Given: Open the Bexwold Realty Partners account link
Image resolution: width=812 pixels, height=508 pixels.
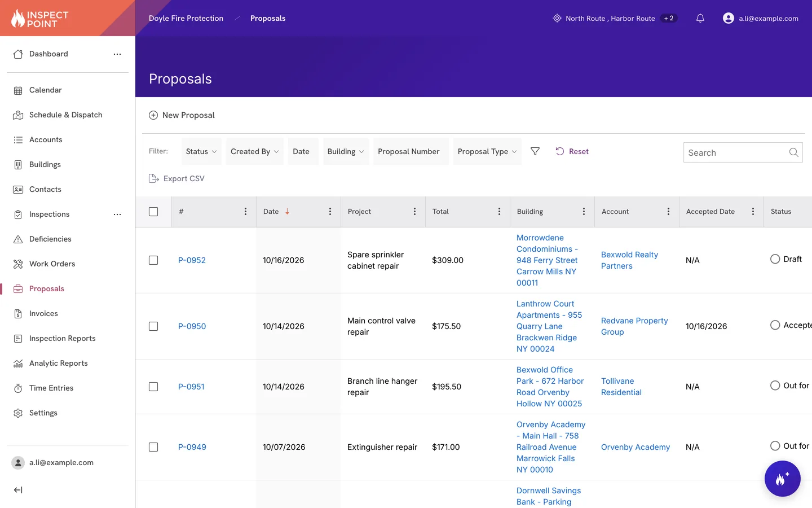Looking at the screenshot, I should tap(629, 260).
